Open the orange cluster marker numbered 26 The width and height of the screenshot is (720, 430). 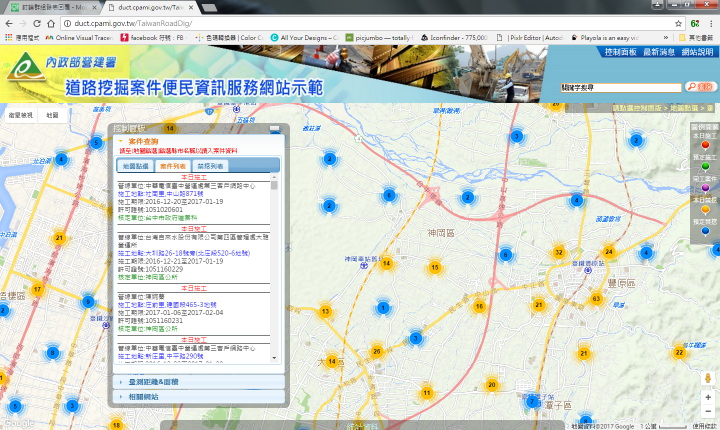[x=377, y=351]
